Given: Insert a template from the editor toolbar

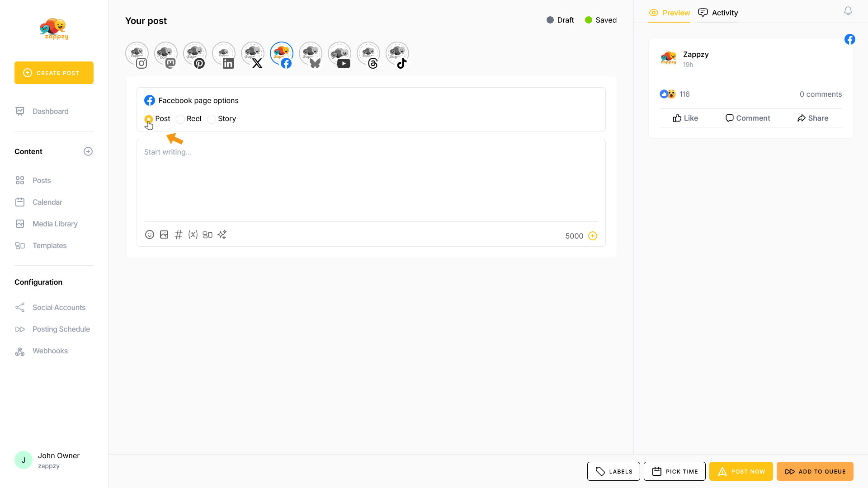Looking at the screenshot, I should [x=208, y=235].
